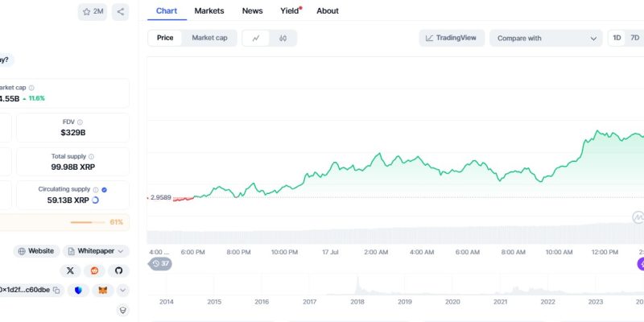Copy the 0x1d2f...c60dbe contract address
644x322 pixels.
pos(56,291)
